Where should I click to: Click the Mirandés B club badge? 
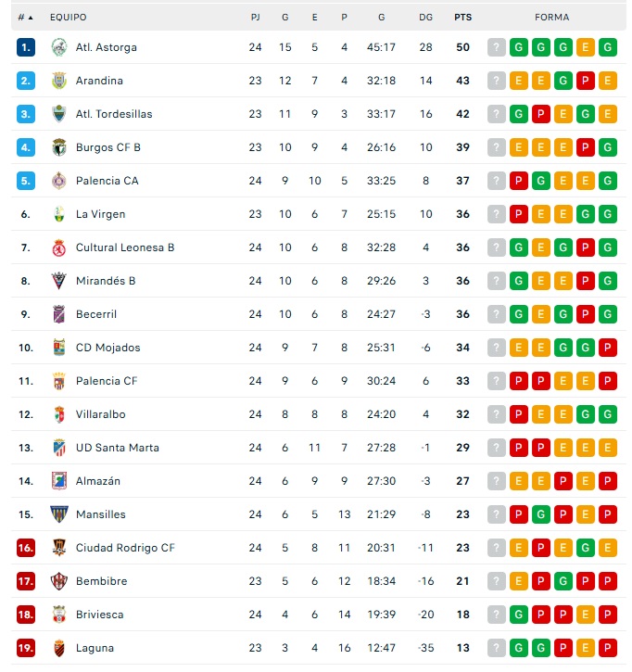(58, 281)
